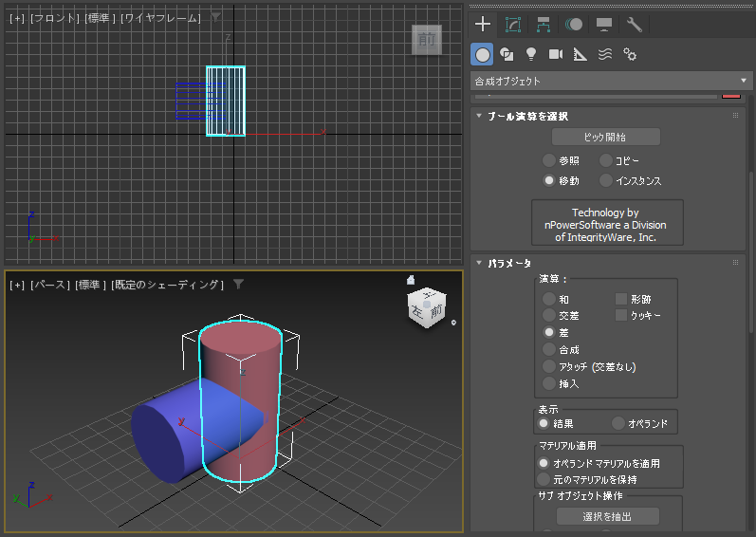The height and width of the screenshot is (537, 756).
Task: Select the Lights category icon
Action: (531, 54)
